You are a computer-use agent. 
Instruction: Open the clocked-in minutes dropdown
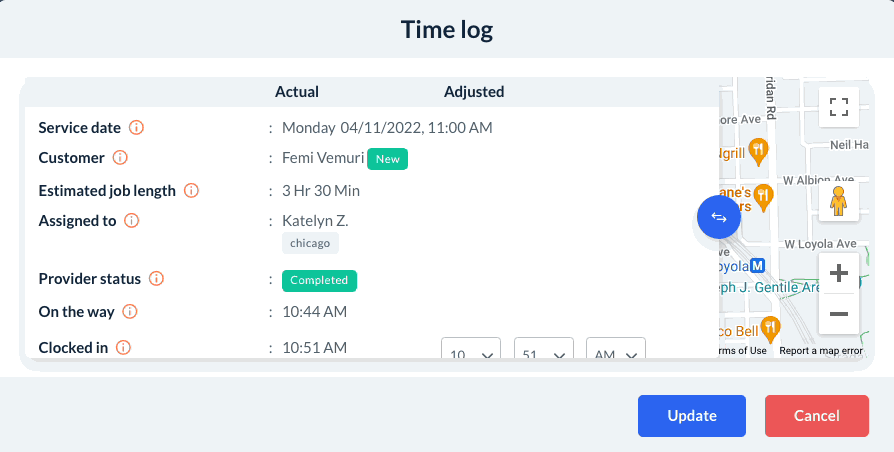coord(544,353)
